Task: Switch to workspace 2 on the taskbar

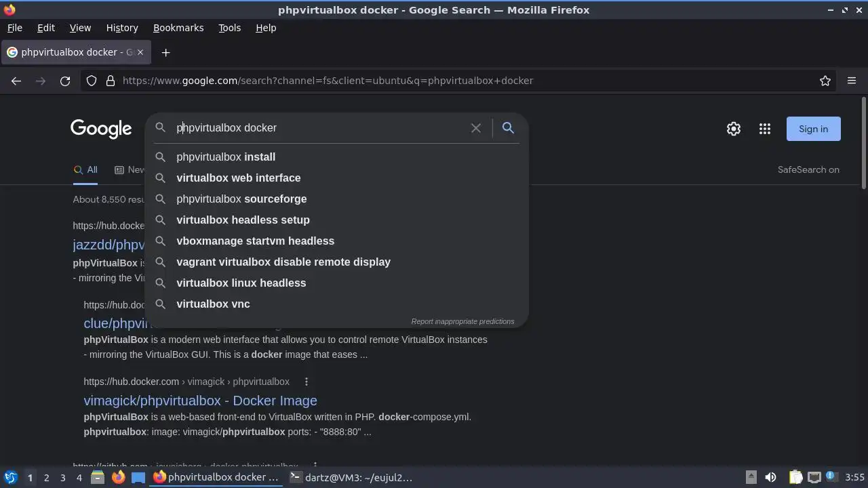Action: (46, 477)
